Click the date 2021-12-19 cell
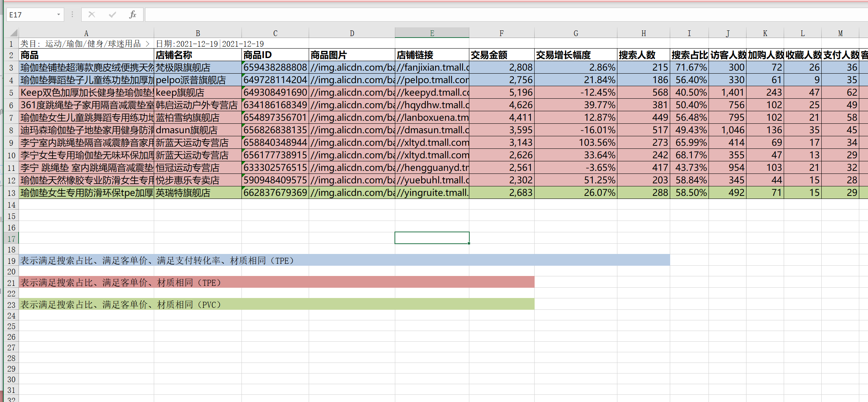Screen dimensions: 868x402 point(210,44)
